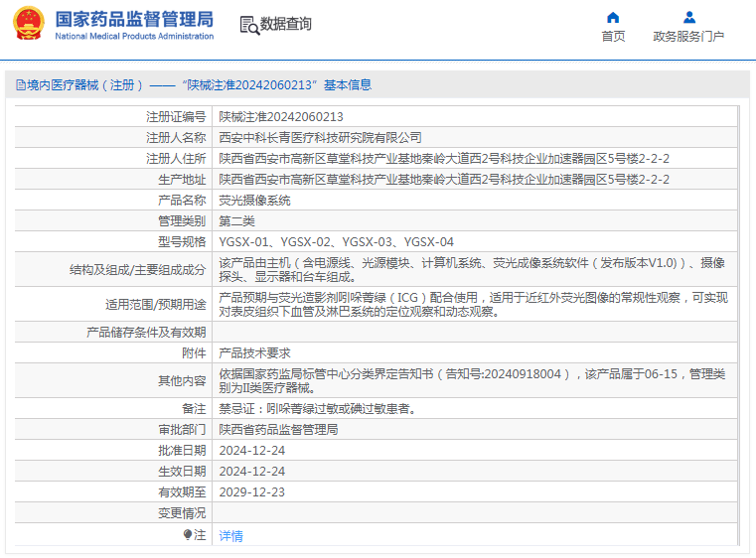Click the 政务服务门户 user icon
Viewport: 756px width, 558px height.
[689, 18]
